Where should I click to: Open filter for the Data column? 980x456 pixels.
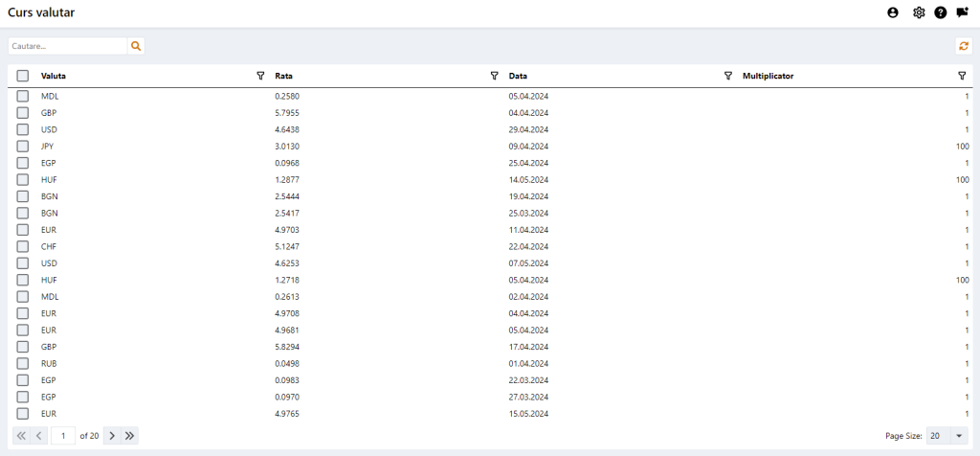point(728,76)
